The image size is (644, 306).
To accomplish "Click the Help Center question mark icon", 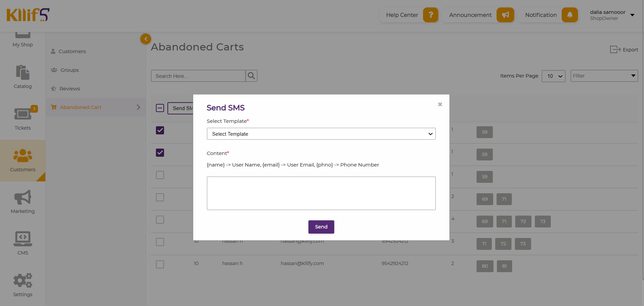I will tap(430, 15).
